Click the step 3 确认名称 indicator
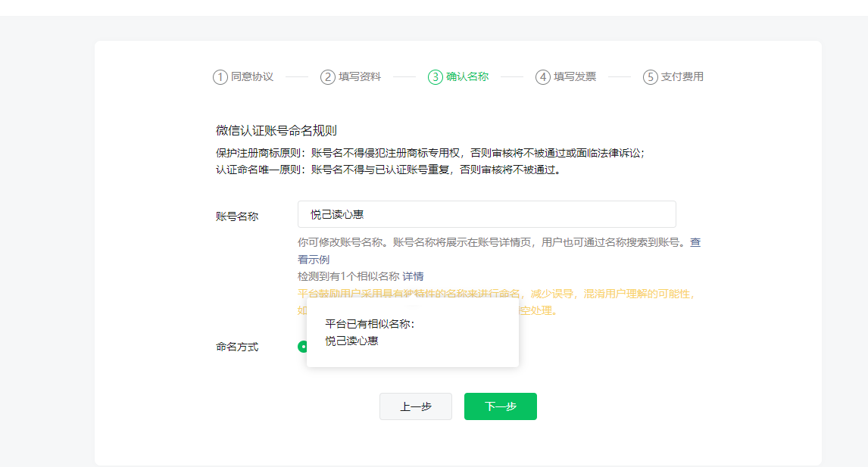The width and height of the screenshot is (868, 467). click(458, 77)
